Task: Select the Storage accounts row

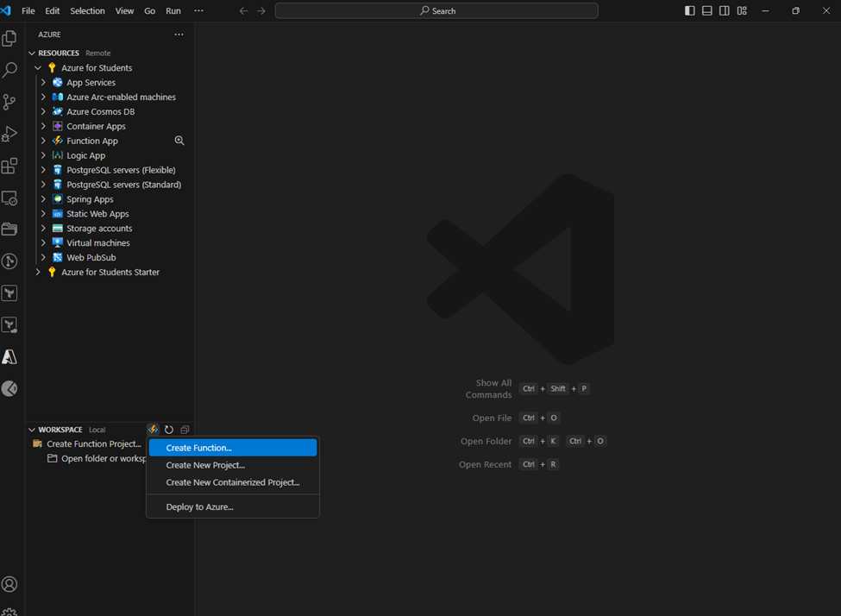Action: 110,228
